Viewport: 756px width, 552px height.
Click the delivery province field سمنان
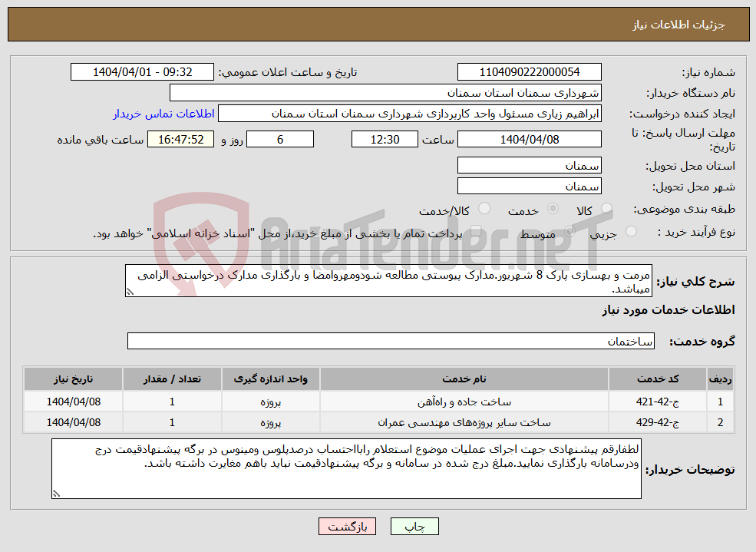(529, 165)
